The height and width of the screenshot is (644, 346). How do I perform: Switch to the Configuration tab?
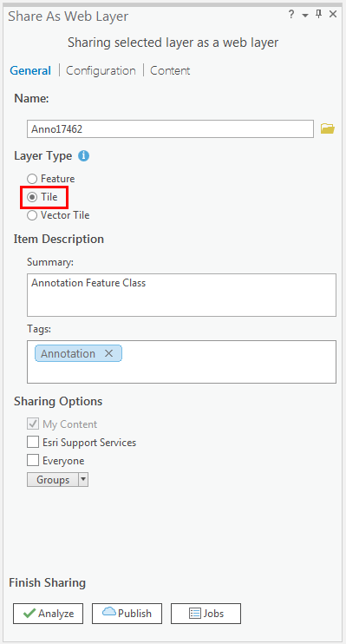pos(101,70)
